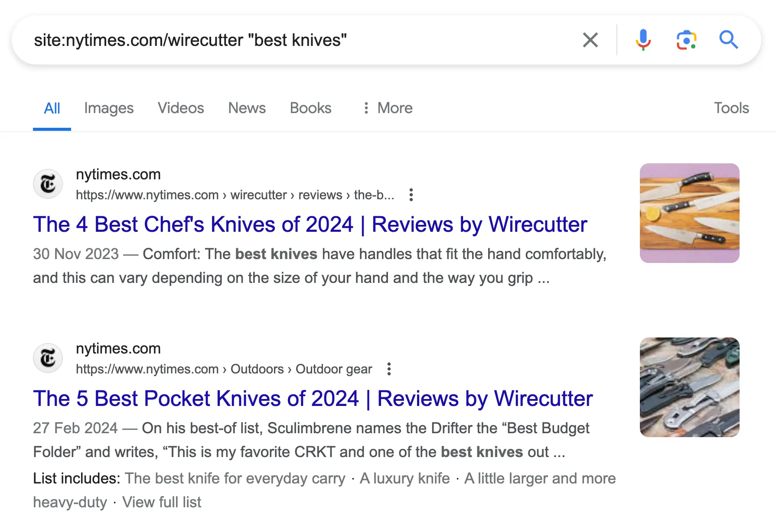Go to the Books results tab
776x532 pixels.
[310, 108]
